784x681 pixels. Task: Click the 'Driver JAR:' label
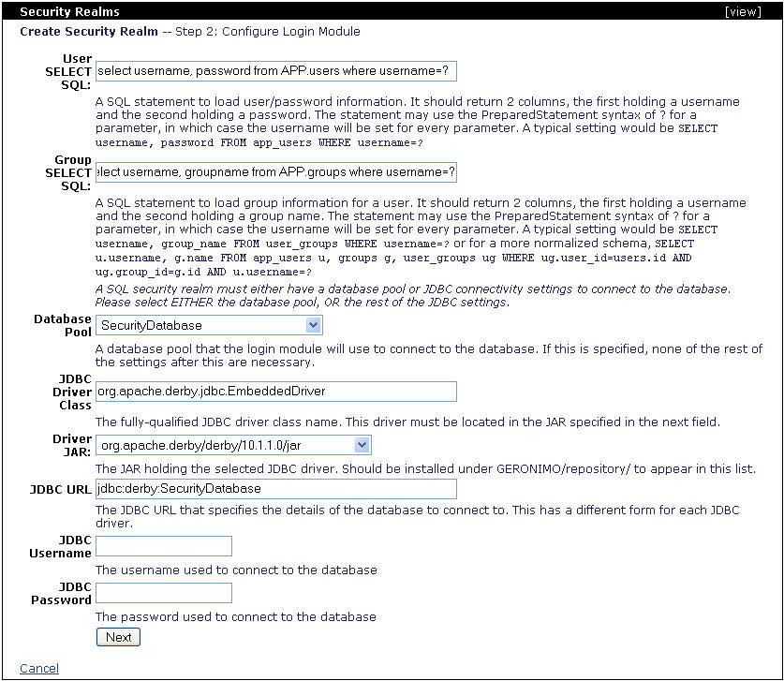click(x=72, y=446)
